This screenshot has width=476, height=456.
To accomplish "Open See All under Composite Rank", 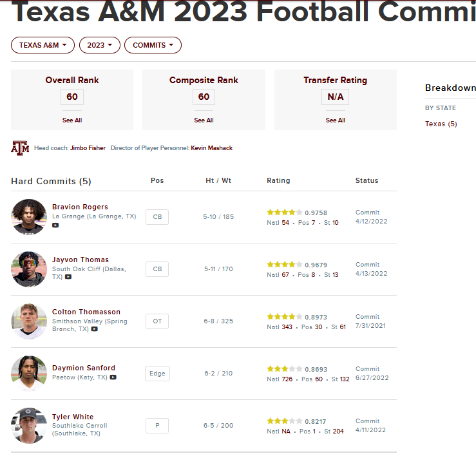I will (204, 120).
